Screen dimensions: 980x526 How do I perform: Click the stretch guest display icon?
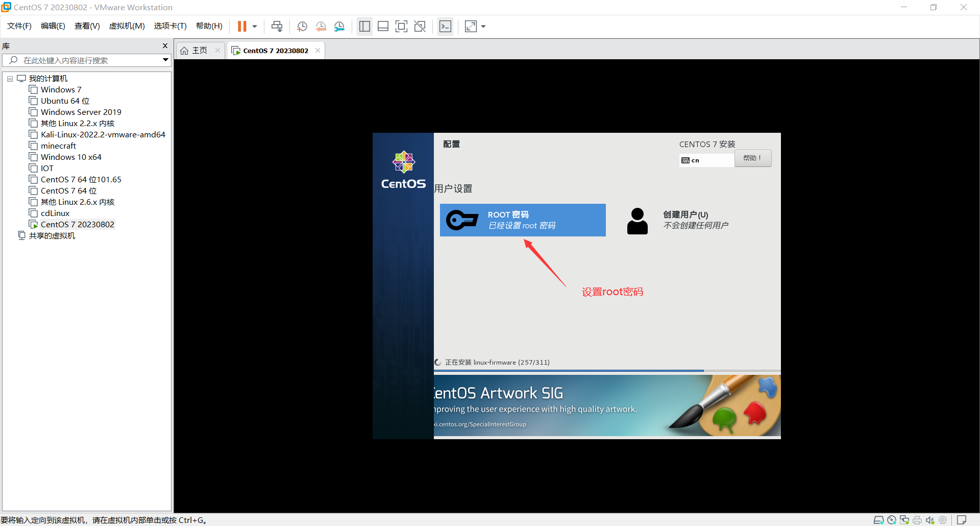click(471, 26)
